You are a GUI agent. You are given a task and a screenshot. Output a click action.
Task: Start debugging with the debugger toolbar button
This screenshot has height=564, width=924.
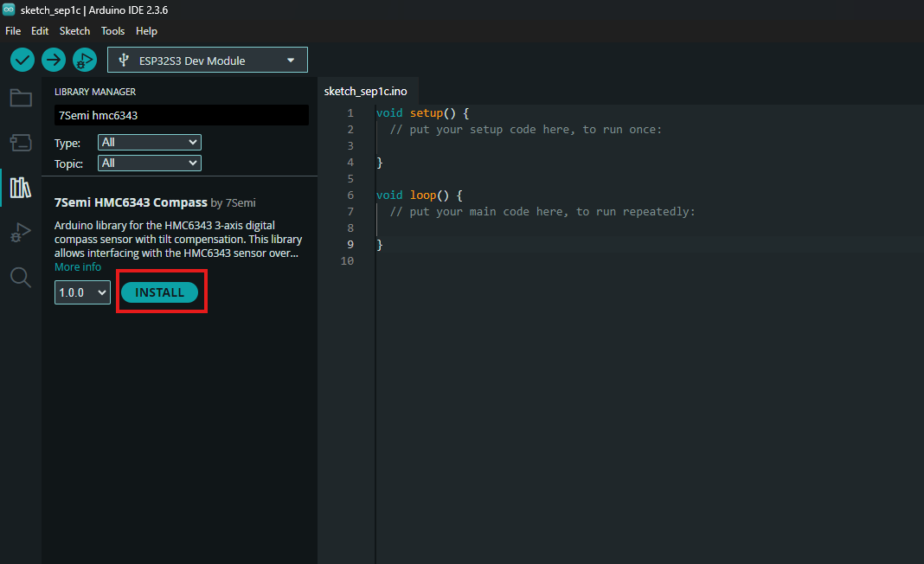[x=85, y=60]
